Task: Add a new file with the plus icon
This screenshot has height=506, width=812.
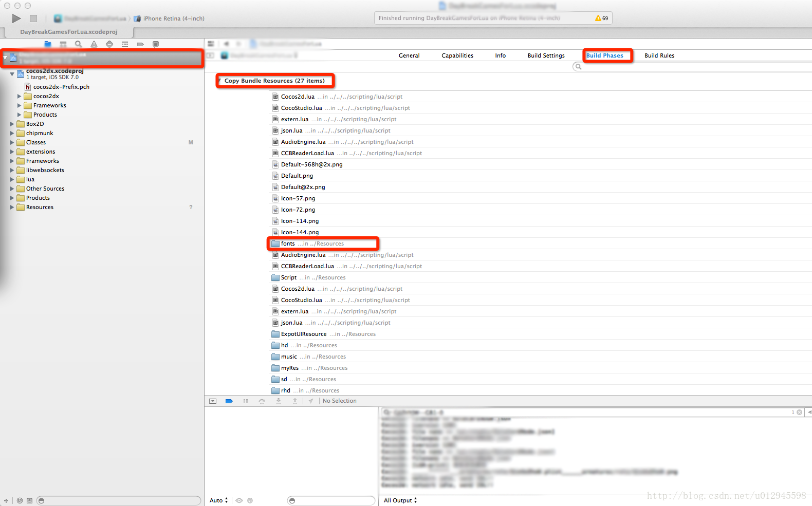Action: tap(6, 500)
